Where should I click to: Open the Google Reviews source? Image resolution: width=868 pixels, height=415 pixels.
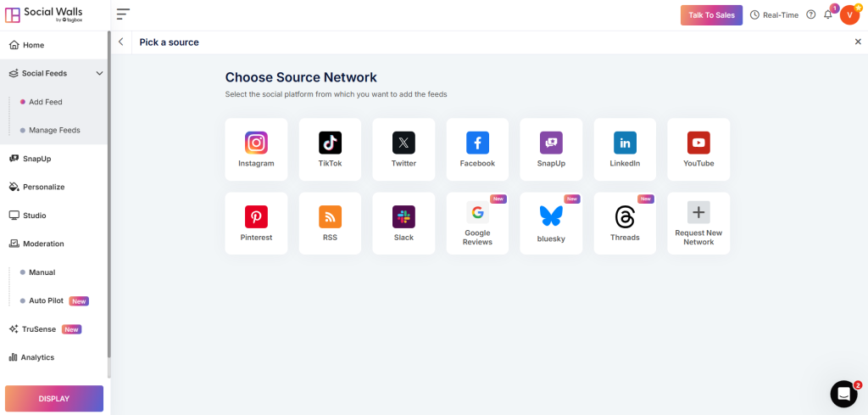tap(477, 223)
